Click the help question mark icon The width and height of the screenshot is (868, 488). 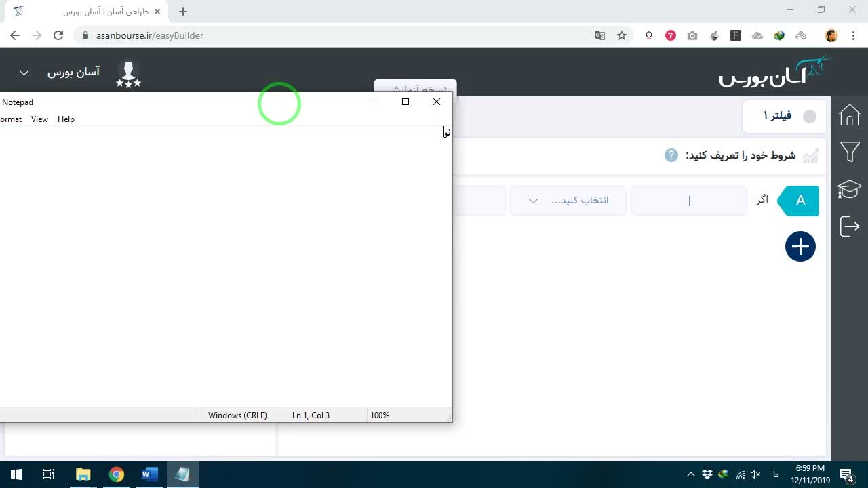click(x=671, y=155)
